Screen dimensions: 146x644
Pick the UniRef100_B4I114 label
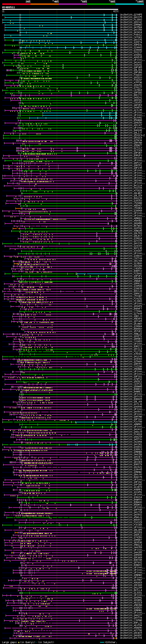[131, 186]
